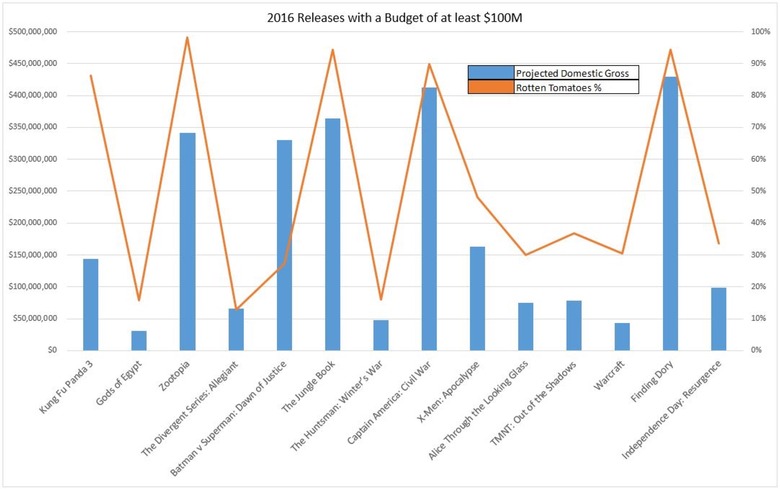Select the X-Men: Apocalypse bar
This screenshot has height=489, width=780.
click(x=477, y=298)
